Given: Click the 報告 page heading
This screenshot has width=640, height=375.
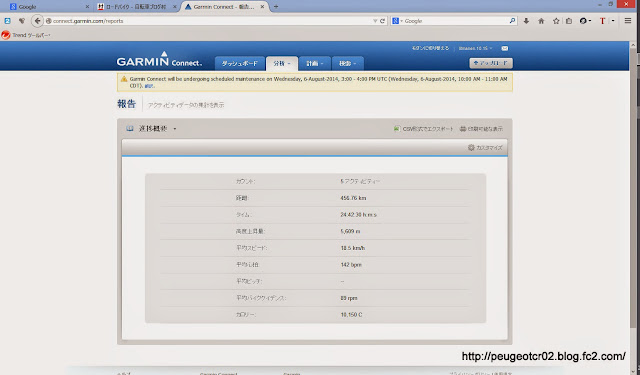Looking at the screenshot, I should pos(126,104).
